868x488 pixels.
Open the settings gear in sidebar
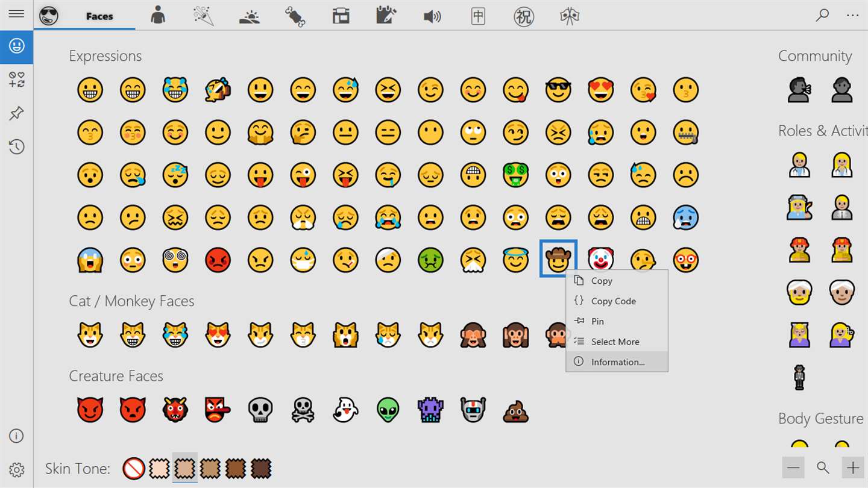[16, 470]
